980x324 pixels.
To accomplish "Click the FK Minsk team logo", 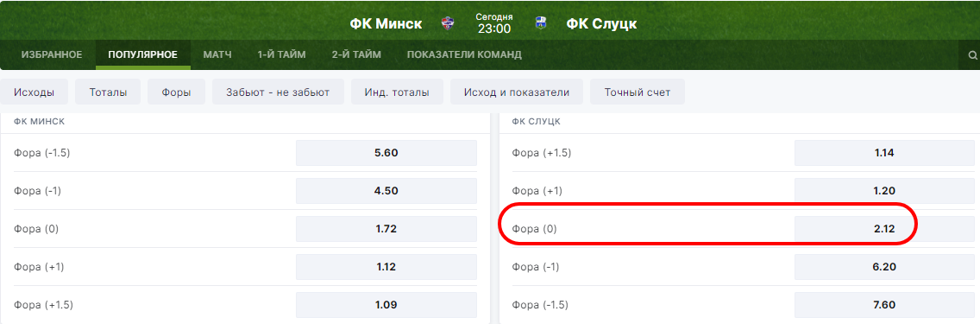I will pos(448,23).
